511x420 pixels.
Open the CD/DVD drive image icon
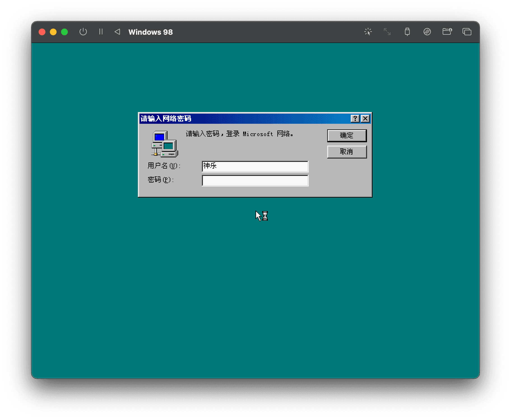(427, 32)
